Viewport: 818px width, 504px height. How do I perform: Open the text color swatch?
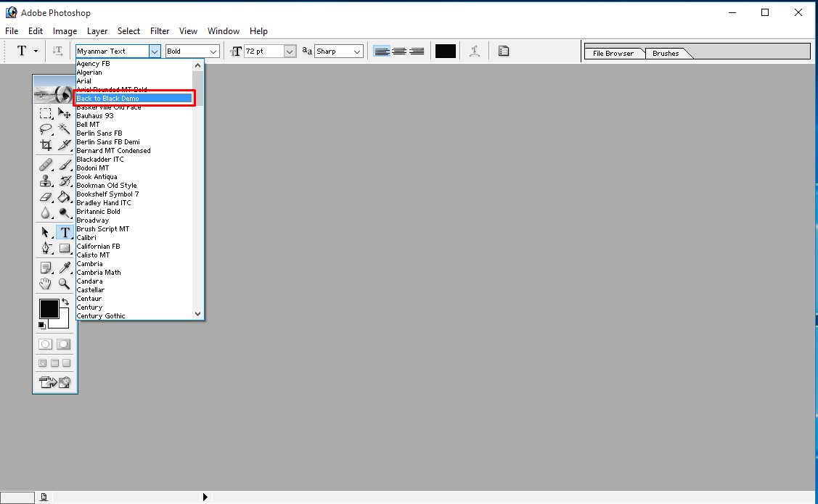click(x=446, y=51)
